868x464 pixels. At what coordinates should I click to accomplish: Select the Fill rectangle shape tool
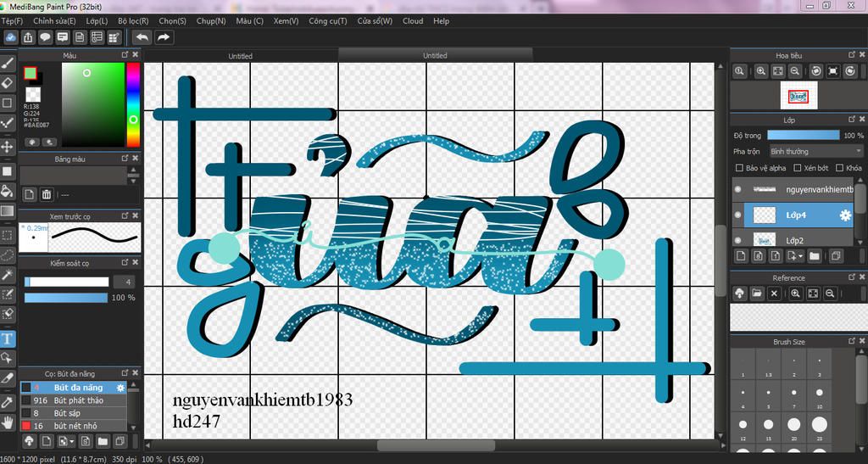7,171
